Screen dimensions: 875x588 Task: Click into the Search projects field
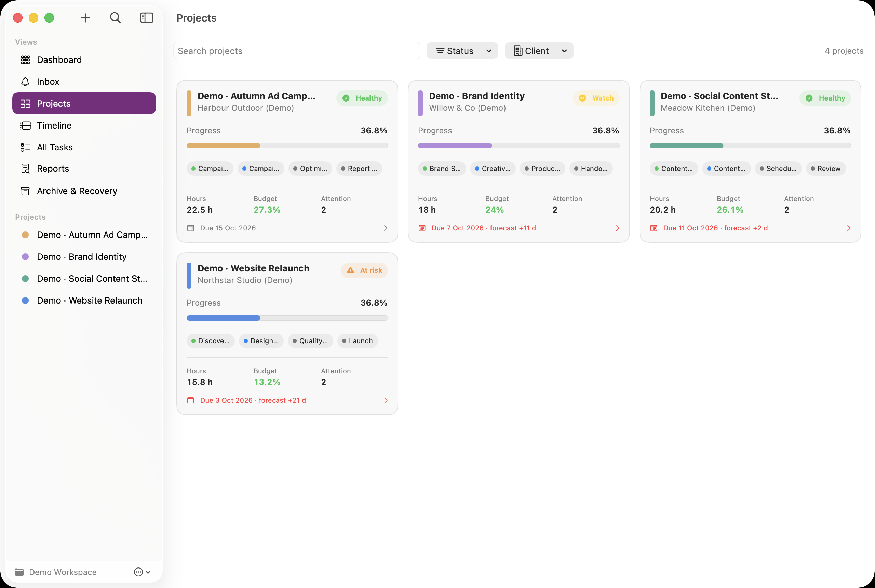tap(296, 51)
